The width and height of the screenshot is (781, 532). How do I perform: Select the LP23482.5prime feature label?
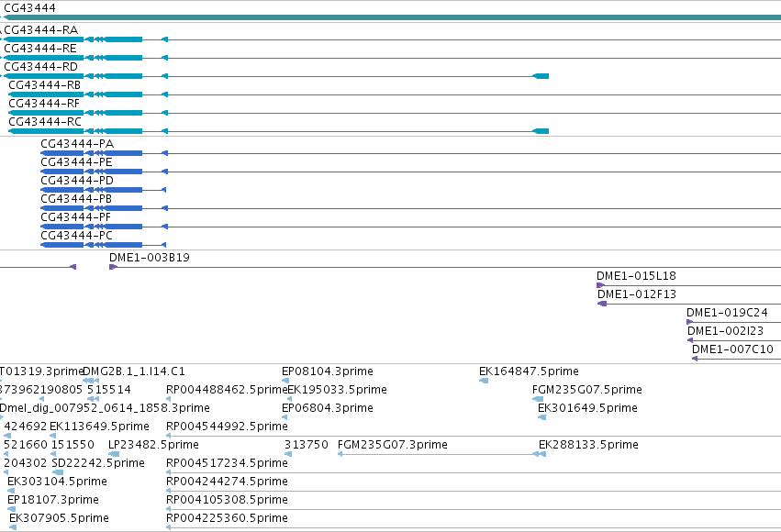[x=153, y=446]
